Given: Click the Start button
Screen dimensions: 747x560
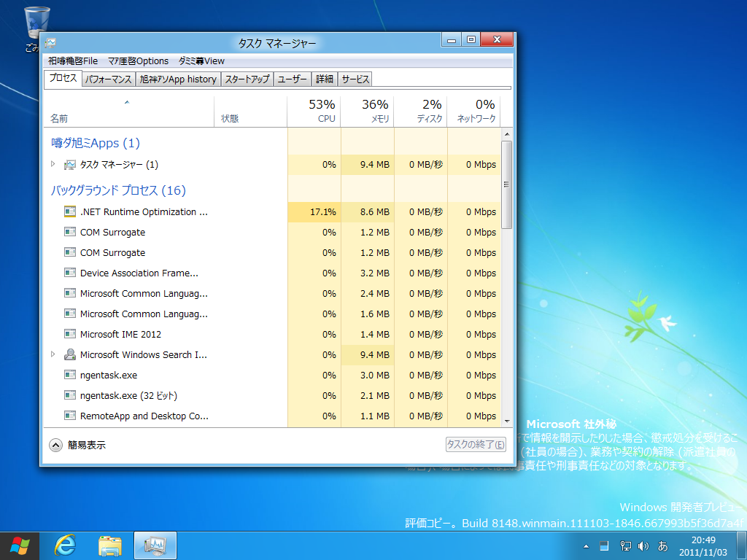Looking at the screenshot, I should point(20,545).
